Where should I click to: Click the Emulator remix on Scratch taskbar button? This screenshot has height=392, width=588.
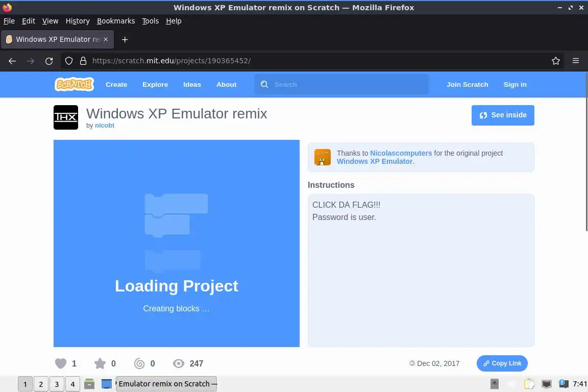[x=166, y=384]
